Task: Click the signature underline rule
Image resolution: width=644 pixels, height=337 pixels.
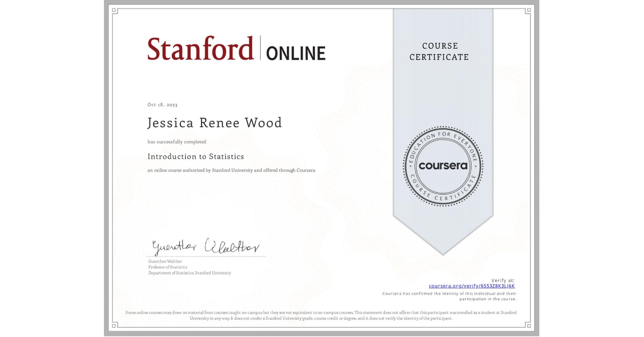Action: [206, 257]
